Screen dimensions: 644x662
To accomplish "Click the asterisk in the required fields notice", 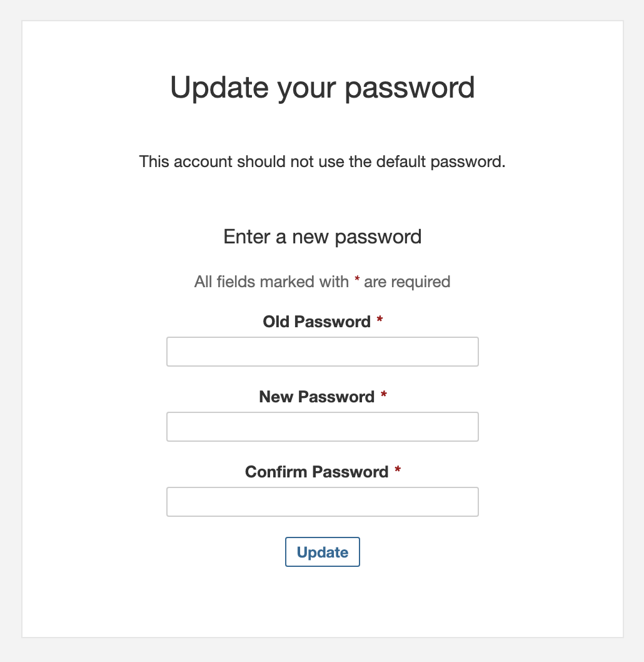I will 356,280.
